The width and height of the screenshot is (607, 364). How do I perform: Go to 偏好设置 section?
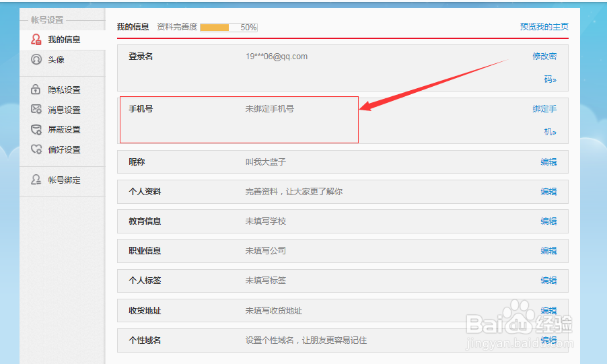coord(63,149)
